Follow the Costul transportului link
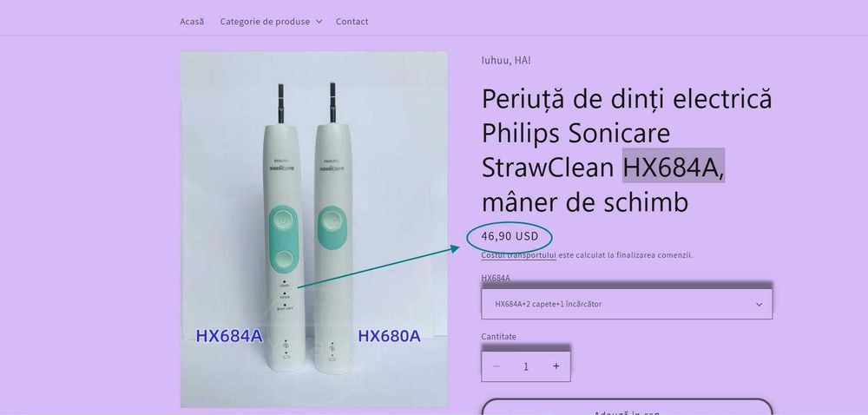 [519, 255]
